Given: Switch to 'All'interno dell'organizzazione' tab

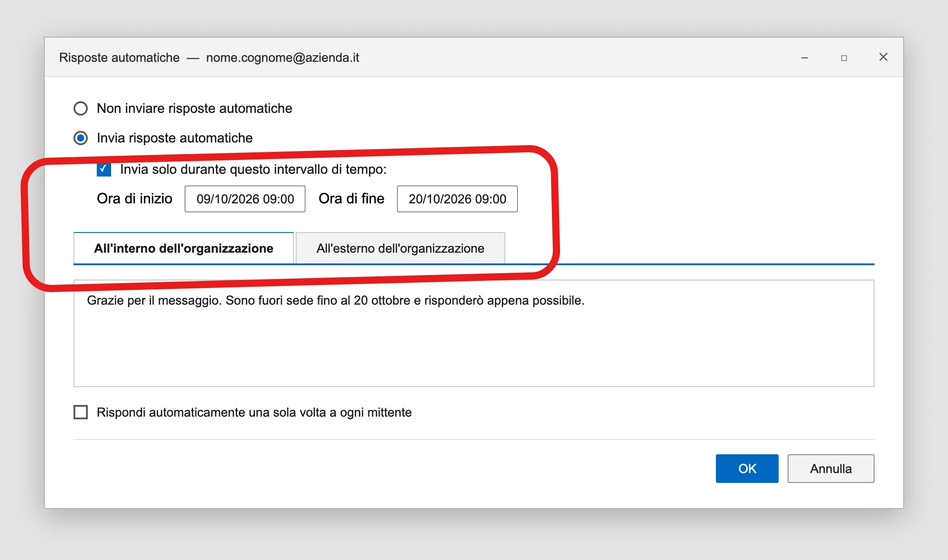Looking at the screenshot, I should point(184,248).
